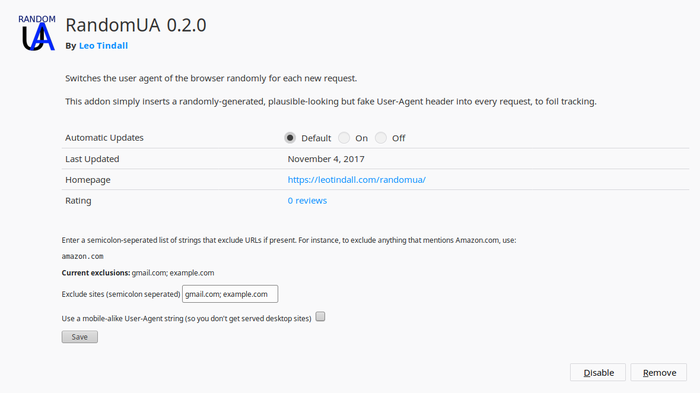Click the November 4, 2017 date value
The image size is (700, 393).
pyautogui.click(x=326, y=159)
